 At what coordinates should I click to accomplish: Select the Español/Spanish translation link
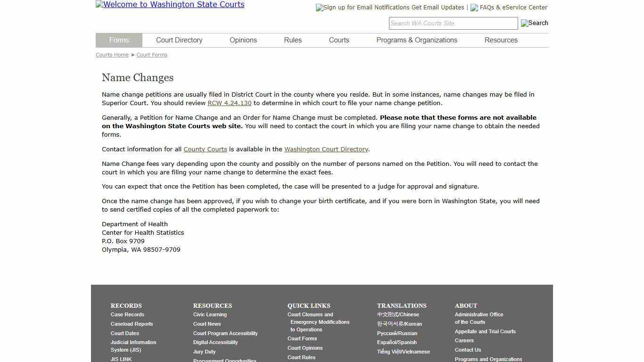396,342
